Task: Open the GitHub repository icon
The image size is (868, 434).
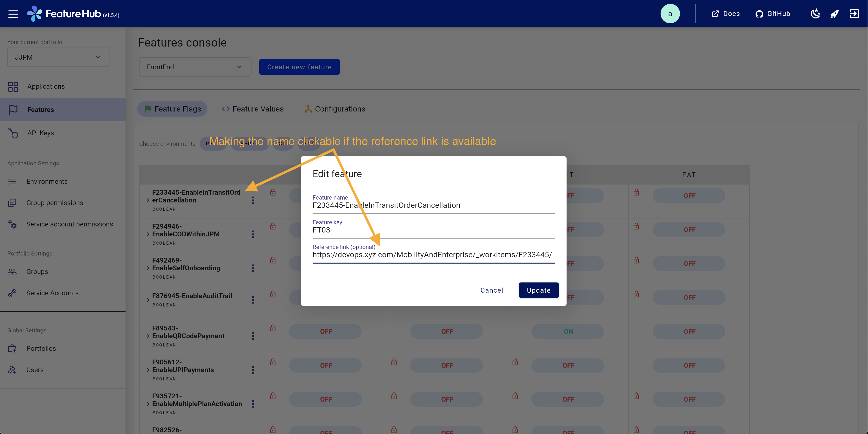Action: click(759, 14)
